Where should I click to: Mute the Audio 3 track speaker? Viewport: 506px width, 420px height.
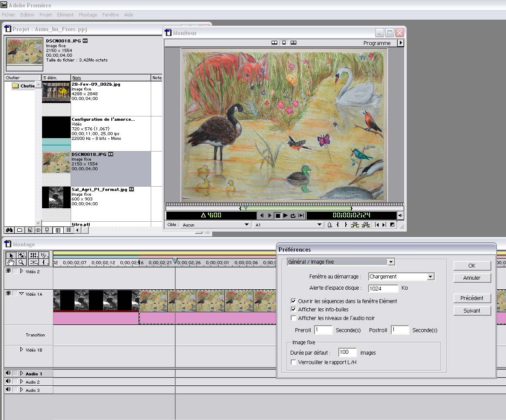(8, 389)
